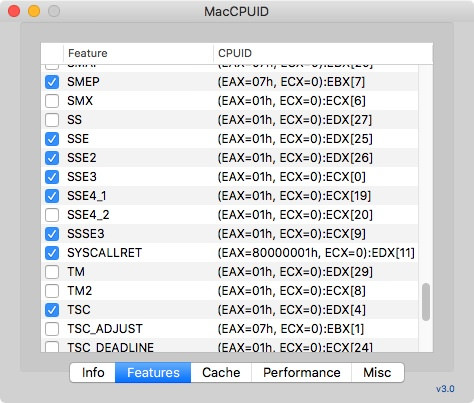Sort by the Feature column header
The height and width of the screenshot is (403, 474).
(x=138, y=53)
